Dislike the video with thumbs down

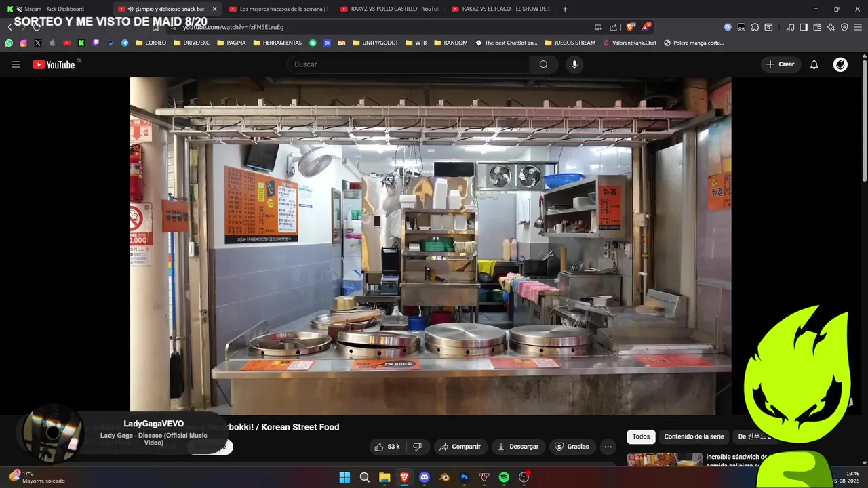[x=417, y=447]
